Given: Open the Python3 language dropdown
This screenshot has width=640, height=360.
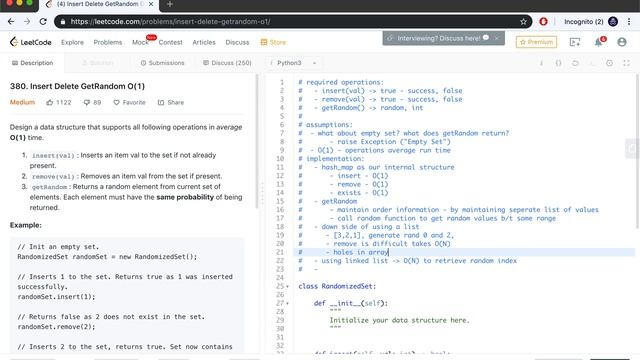Looking at the screenshot, I should point(293,63).
